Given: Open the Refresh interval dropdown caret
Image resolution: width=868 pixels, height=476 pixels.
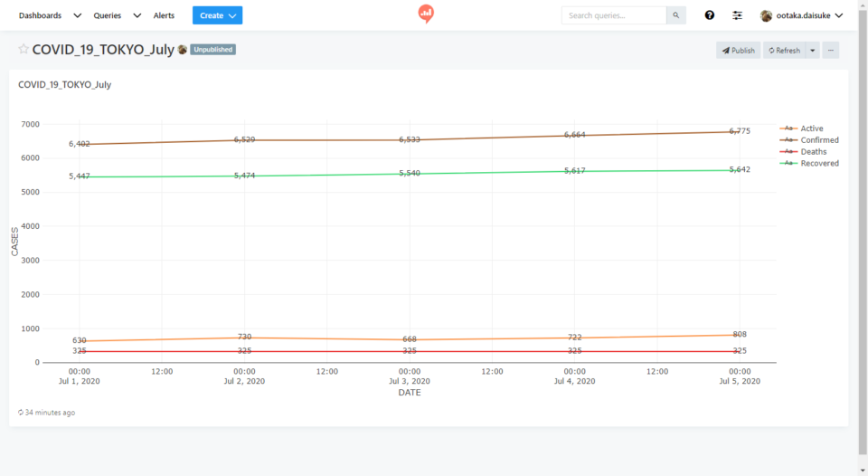Looking at the screenshot, I should click(812, 51).
